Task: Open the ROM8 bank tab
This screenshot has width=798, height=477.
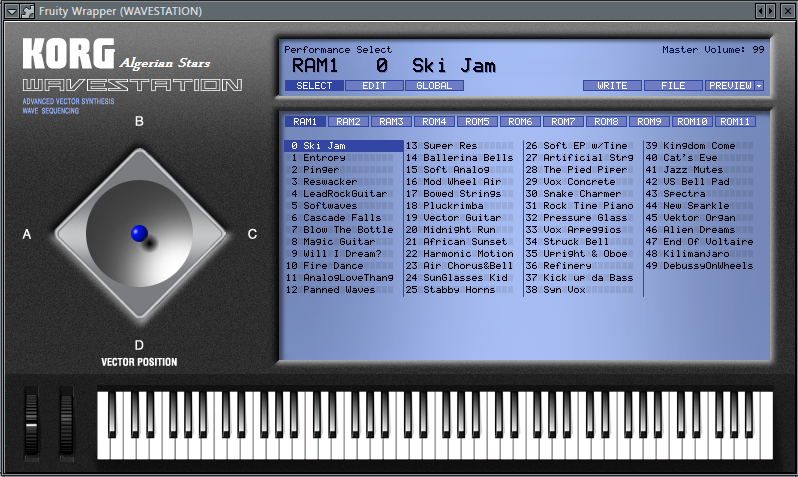Action: click(606, 122)
